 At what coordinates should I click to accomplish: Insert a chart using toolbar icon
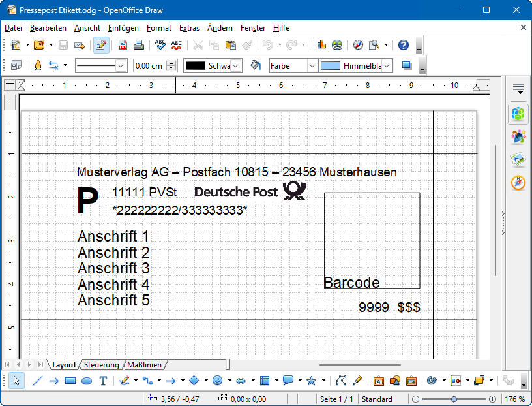pyautogui.click(x=321, y=45)
